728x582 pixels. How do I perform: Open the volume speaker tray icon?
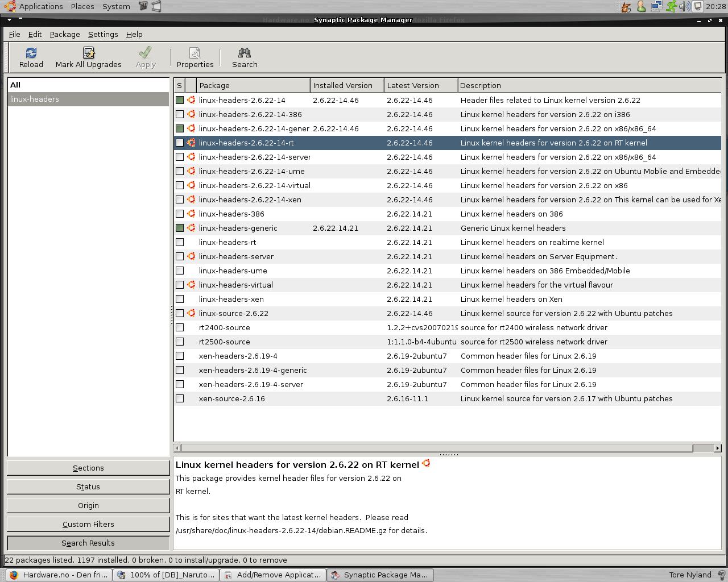(x=685, y=7)
